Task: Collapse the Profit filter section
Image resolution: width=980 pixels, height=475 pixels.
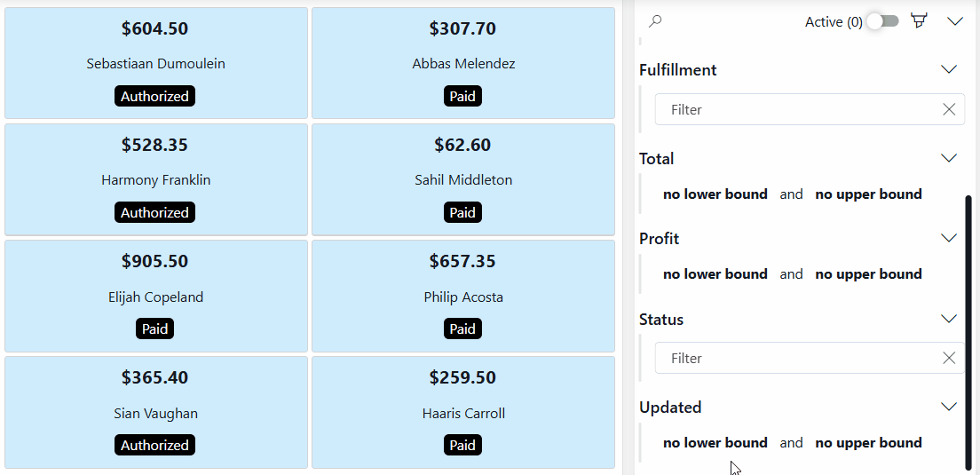Action: point(949,238)
